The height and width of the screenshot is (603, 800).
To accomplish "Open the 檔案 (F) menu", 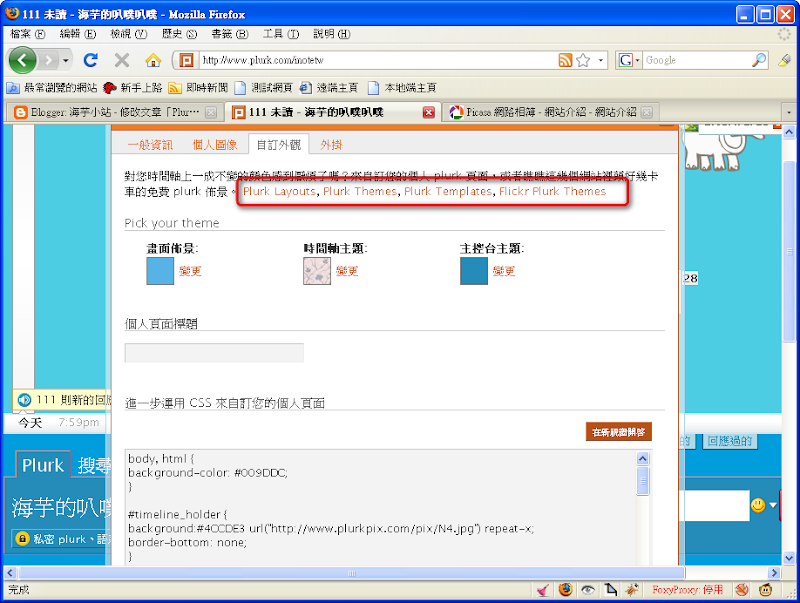I will coord(28,34).
